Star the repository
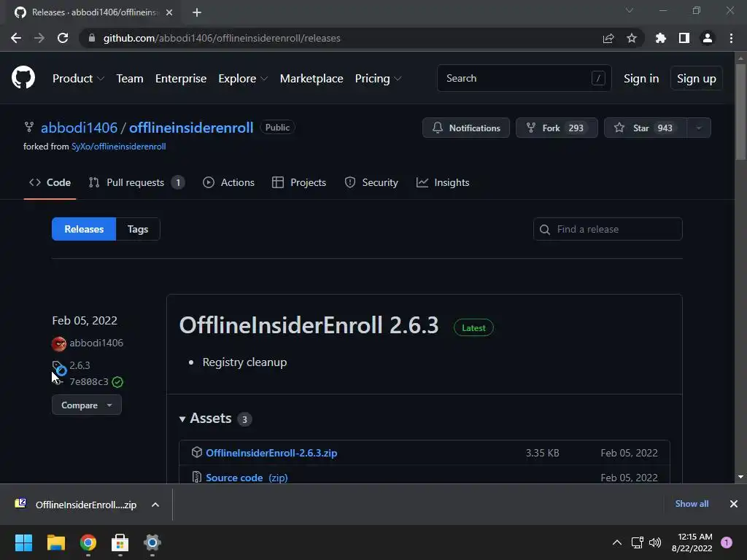 (x=646, y=128)
